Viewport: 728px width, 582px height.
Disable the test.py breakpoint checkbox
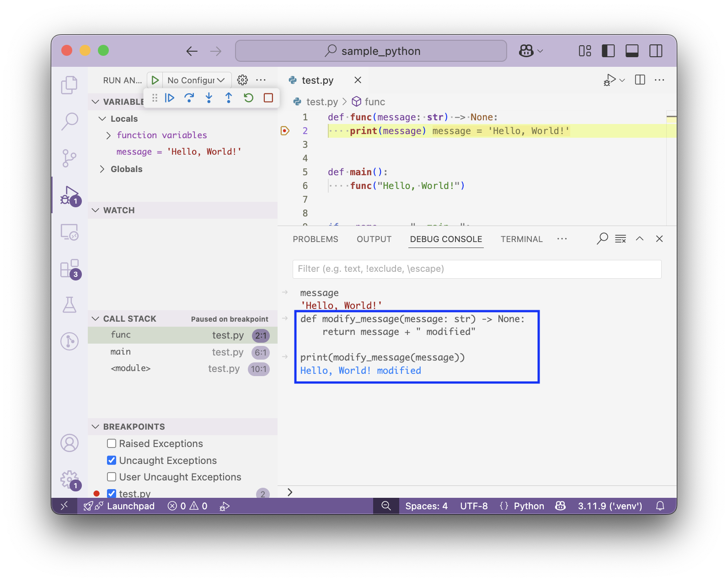point(112,493)
